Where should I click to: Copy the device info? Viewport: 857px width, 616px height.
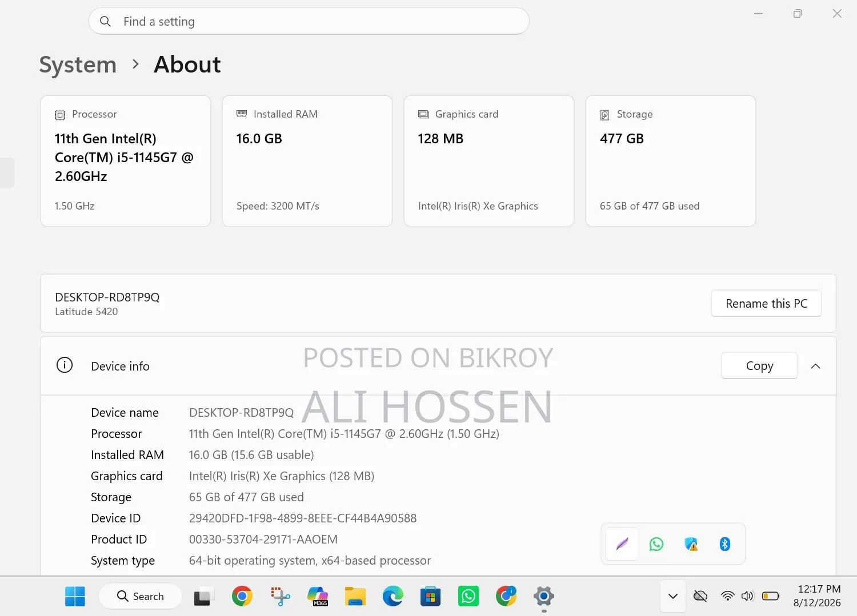759,365
